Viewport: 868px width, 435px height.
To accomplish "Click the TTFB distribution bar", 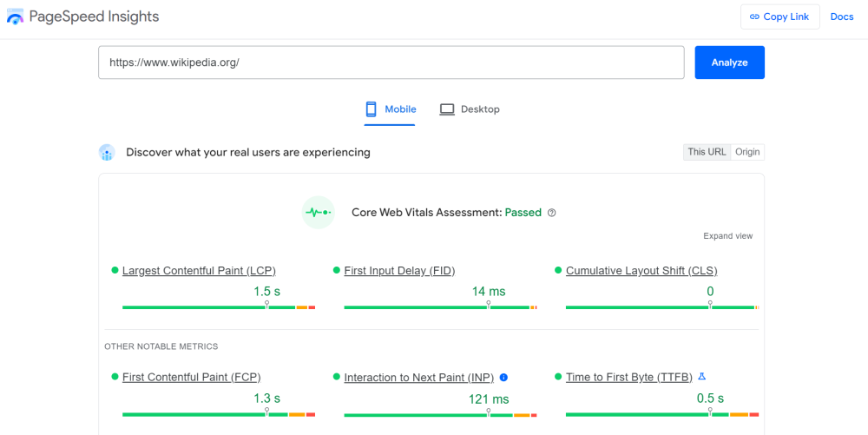I will [662, 414].
